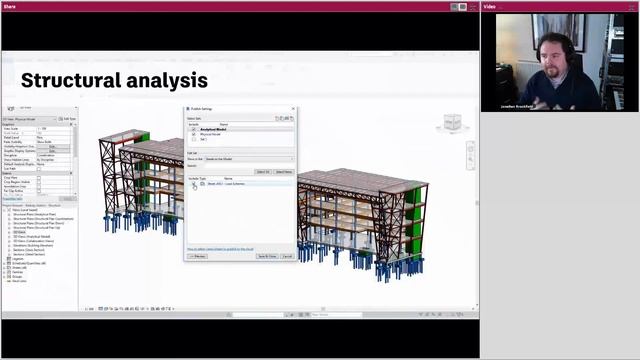This screenshot has width=640, height=360.
Task: Click the Apply button in Properties palette
Action: coord(68,199)
